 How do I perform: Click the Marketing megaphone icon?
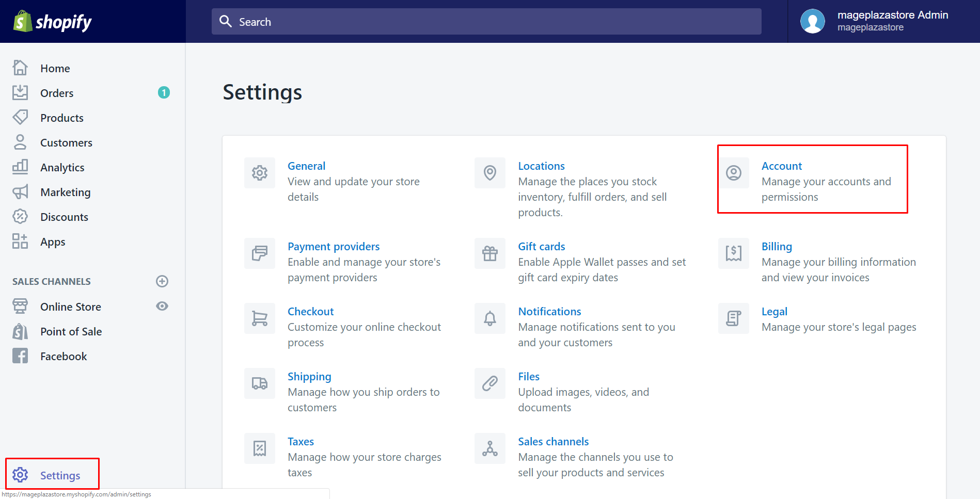tap(20, 191)
